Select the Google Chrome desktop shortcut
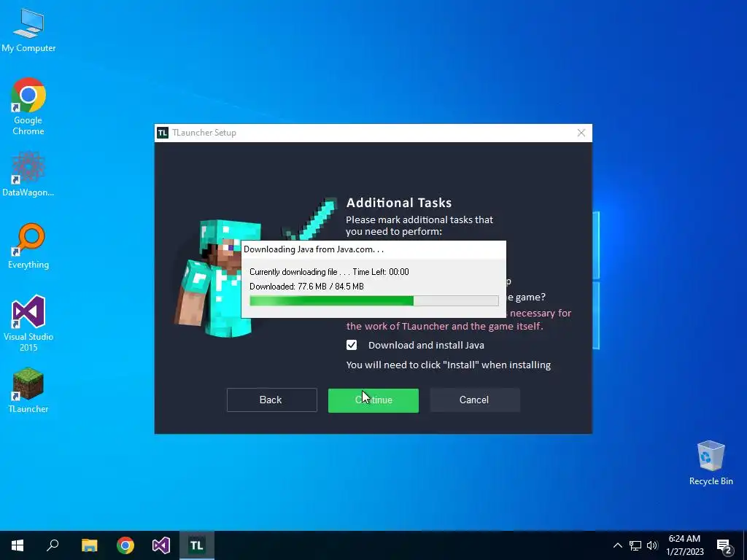 pos(28,106)
